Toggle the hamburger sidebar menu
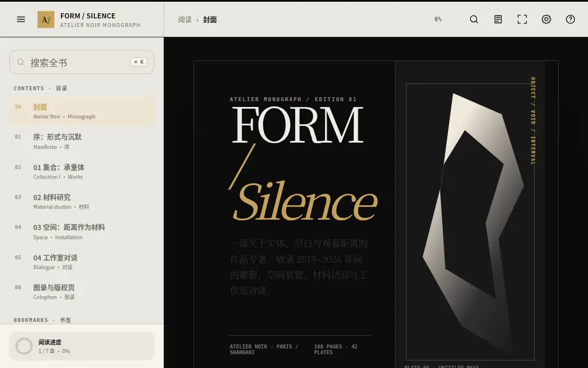 coord(21,19)
